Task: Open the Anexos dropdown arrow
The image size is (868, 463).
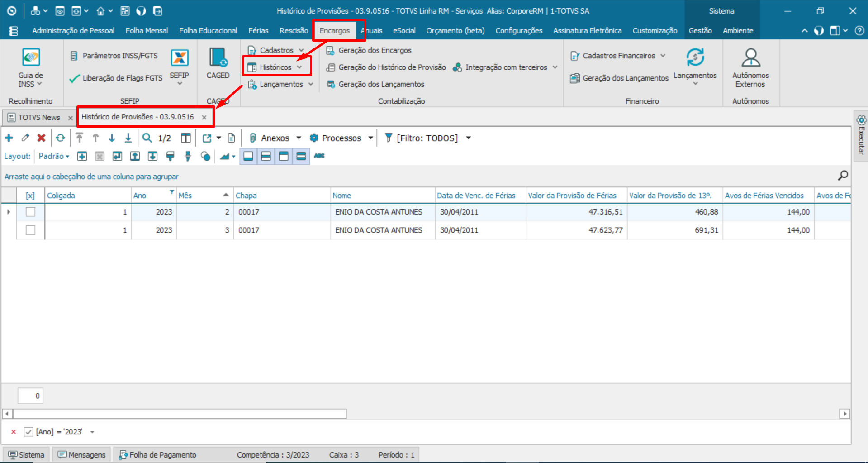Action: click(x=299, y=138)
